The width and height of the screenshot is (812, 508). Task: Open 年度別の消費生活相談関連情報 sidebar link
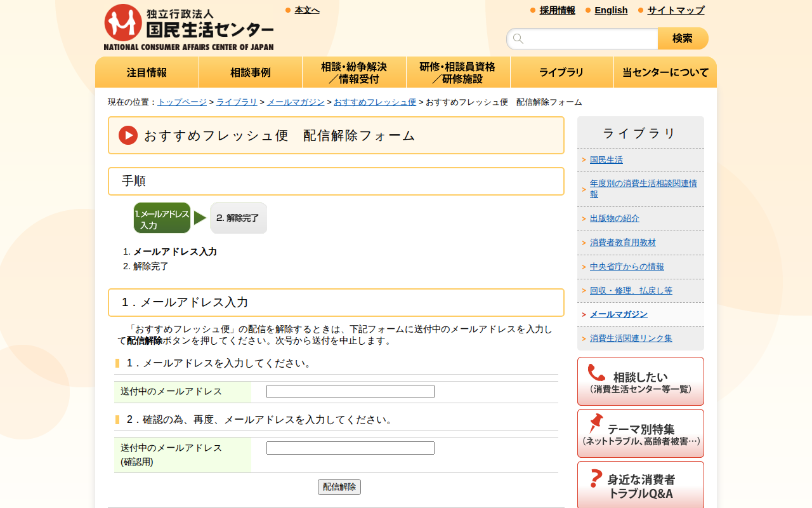pos(643,189)
